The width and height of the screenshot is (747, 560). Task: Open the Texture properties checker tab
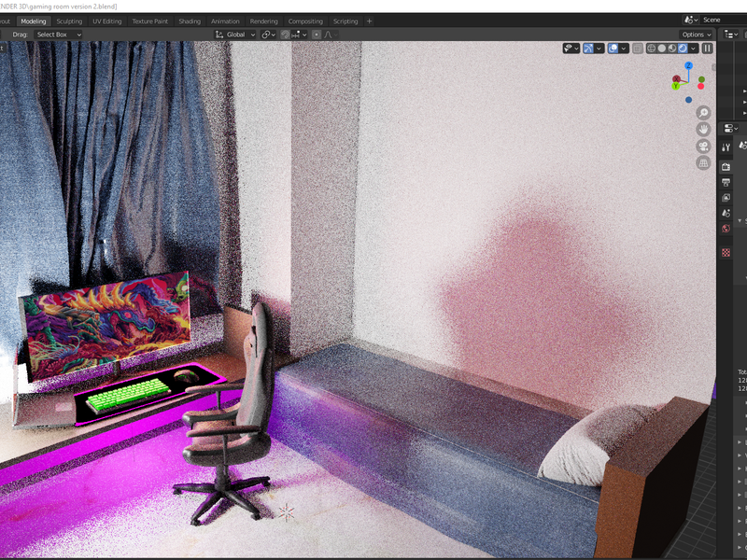(726, 252)
